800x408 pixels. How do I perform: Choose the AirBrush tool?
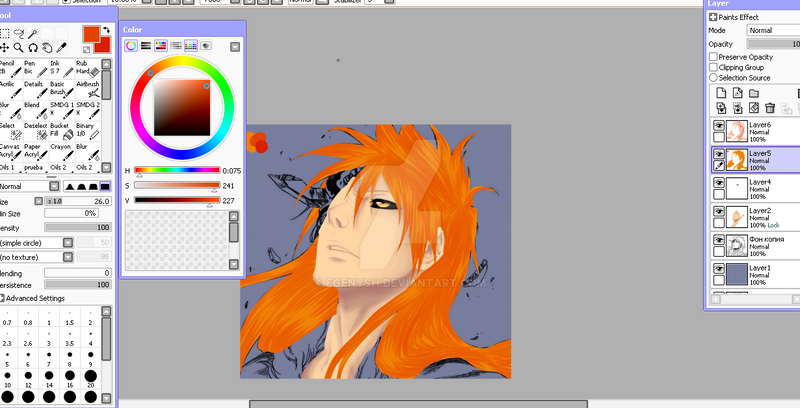pyautogui.click(x=88, y=89)
